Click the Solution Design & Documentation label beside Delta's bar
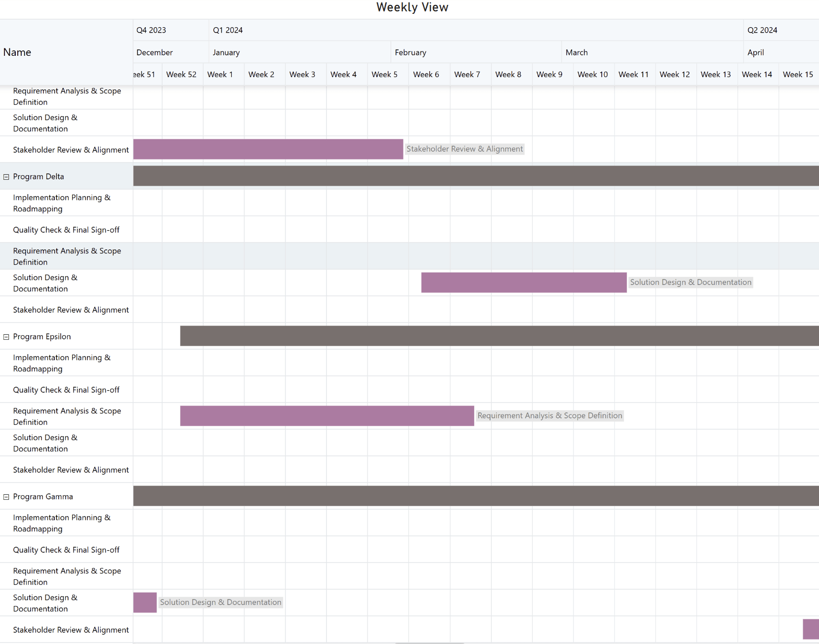The width and height of the screenshot is (819, 644). (x=690, y=282)
